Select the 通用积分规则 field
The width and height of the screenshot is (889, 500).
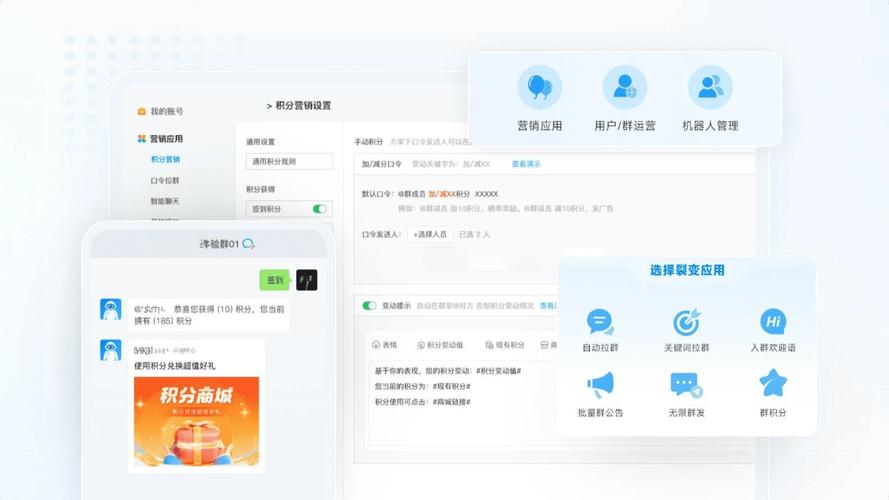point(289,162)
